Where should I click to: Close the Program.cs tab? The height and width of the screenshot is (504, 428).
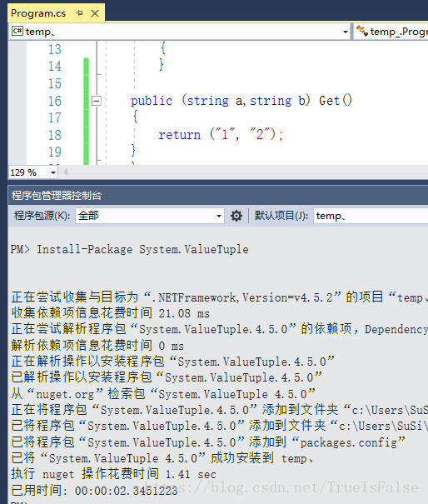tap(95, 13)
